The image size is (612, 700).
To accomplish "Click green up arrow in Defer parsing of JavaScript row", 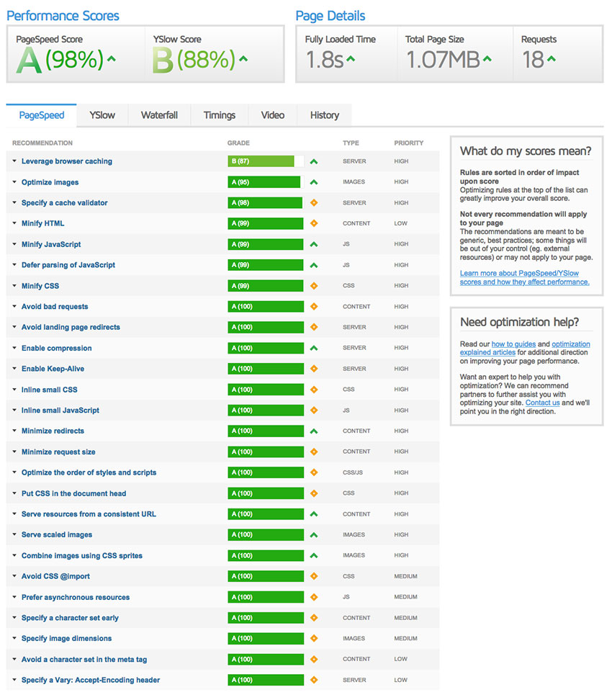I will [x=314, y=265].
